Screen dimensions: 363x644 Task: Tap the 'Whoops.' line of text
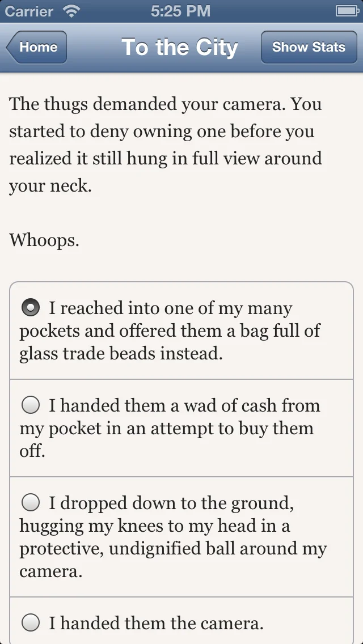[x=44, y=240]
